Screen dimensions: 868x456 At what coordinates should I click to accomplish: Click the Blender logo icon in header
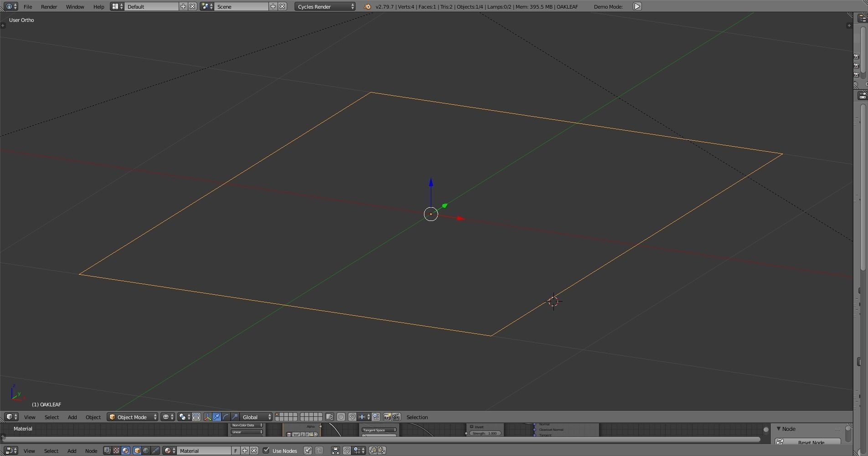(x=367, y=6)
